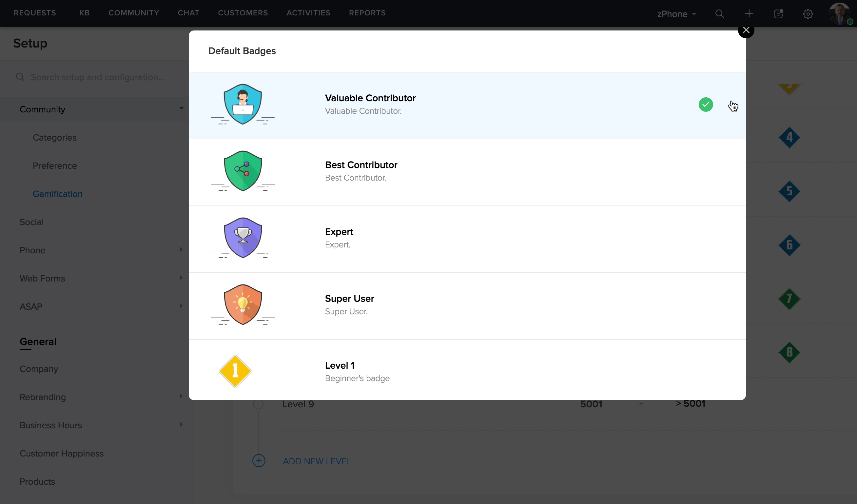Select the Valuable Contributor shield badge

tap(243, 105)
